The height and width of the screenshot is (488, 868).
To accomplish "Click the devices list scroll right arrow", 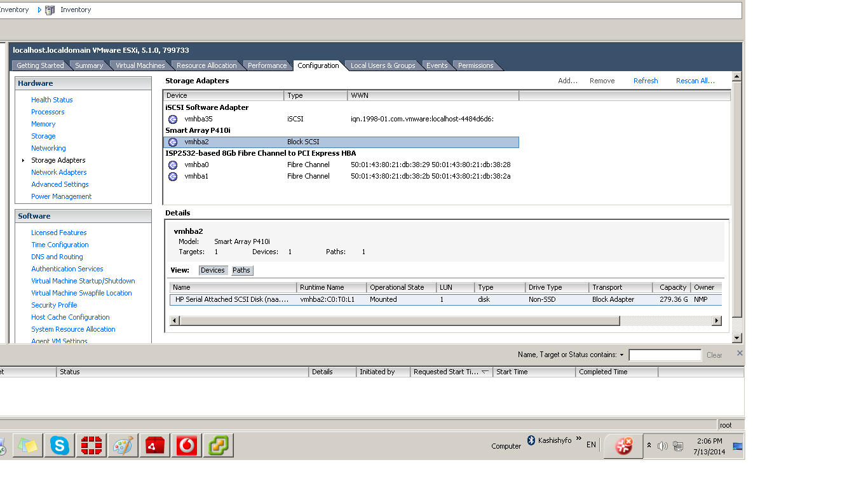I will coord(717,321).
